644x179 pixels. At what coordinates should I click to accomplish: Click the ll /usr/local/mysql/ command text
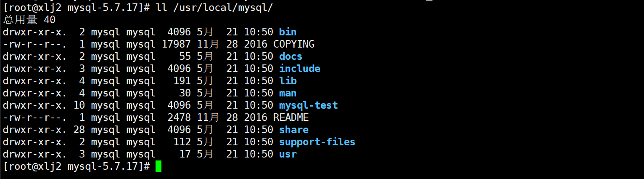click(x=217, y=8)
